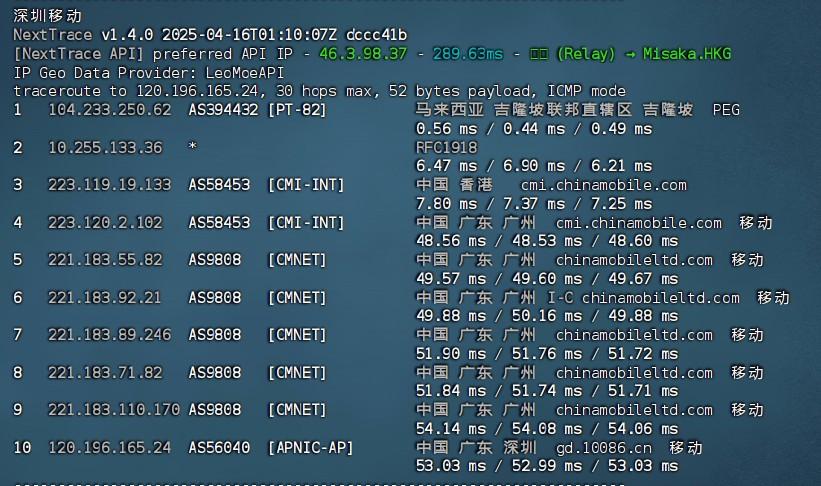Click hop 8 latency 51.84 ms

[451, 391]
